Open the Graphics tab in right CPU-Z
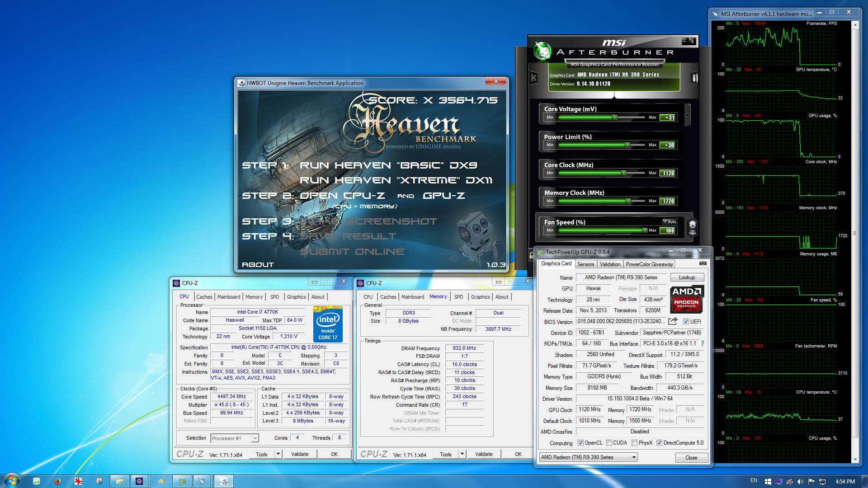 point(480,297)
